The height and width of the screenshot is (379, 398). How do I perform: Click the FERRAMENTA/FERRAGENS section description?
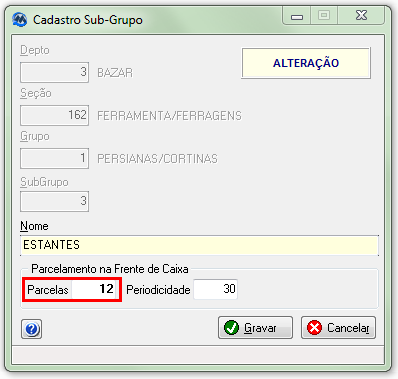tap(169, 116)
